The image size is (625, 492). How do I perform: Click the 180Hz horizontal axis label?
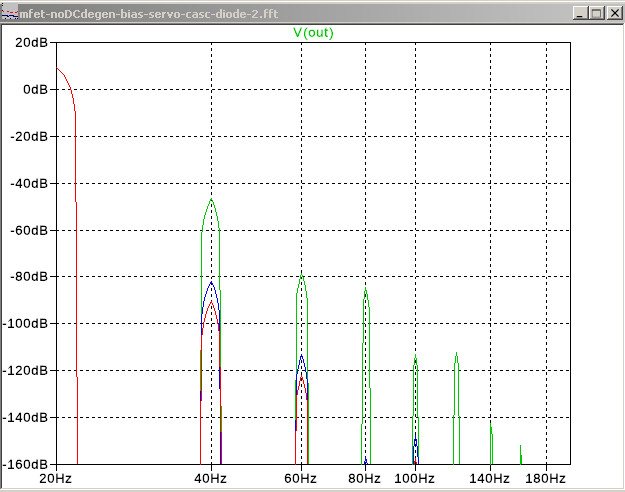click(x=545, y=478)
